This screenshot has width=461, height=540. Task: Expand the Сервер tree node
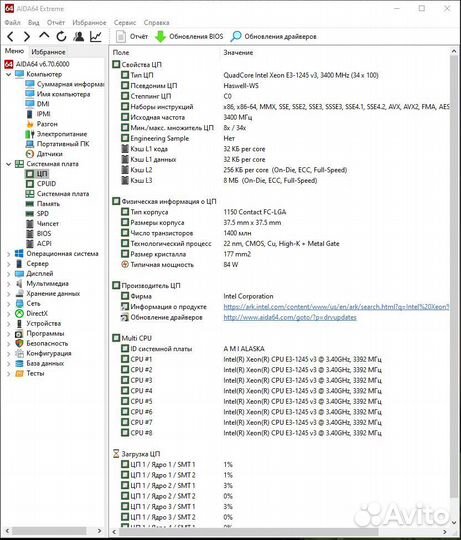[9, 264]
